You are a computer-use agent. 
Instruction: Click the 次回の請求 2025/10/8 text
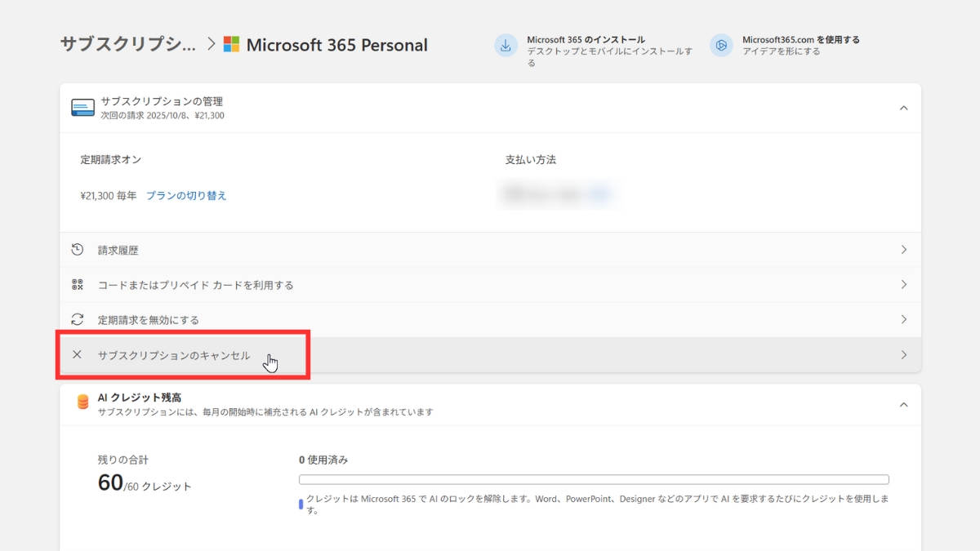click(x=163, y=116)
